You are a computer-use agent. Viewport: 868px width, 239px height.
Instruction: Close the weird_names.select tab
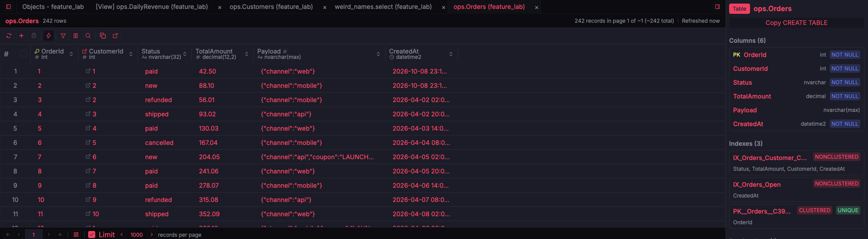(x=443, y=7)
